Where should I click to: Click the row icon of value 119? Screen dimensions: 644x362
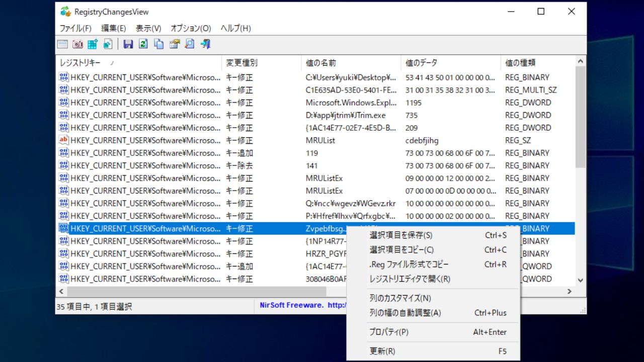point(64,153)
